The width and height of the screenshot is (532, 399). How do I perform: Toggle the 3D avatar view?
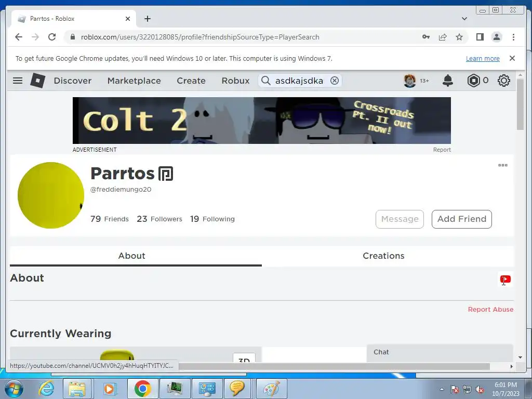tap(244, 358)
